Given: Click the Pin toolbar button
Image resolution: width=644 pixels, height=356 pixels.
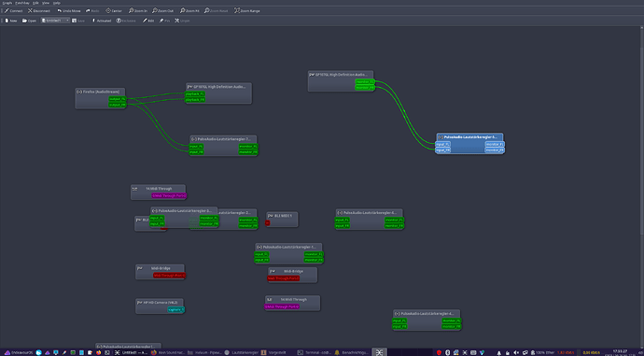Looking at the screenshot, I should tap(164, 21).
